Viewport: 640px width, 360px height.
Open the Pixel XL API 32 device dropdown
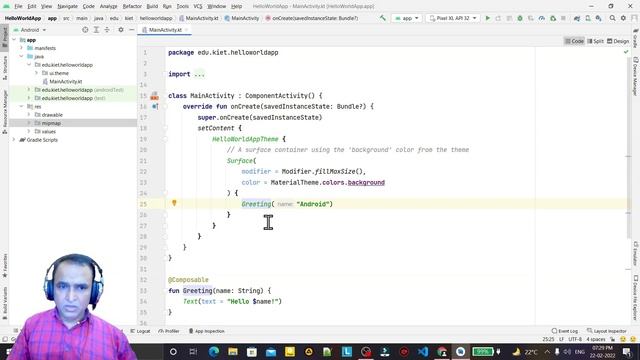click(453, 18)
